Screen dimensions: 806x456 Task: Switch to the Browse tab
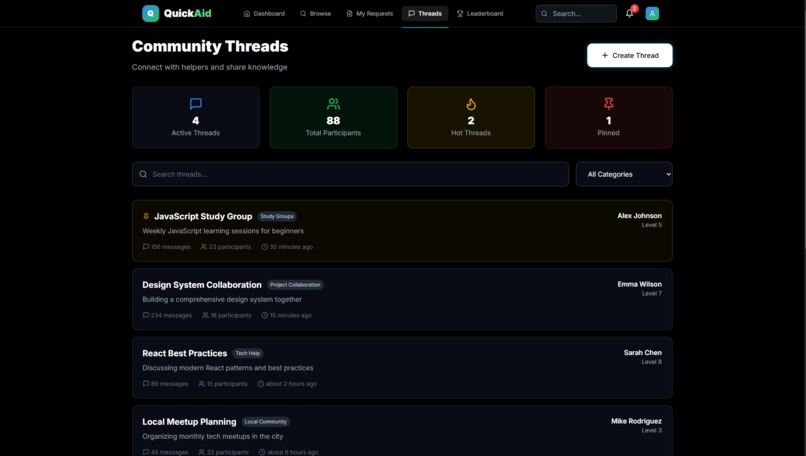[x=316, y=13]
